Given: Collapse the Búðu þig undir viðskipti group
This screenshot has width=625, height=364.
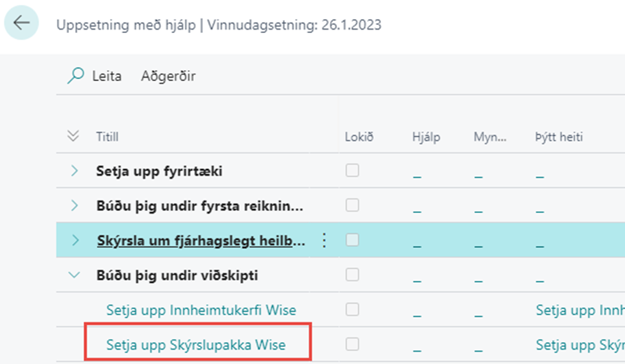Looking at the screenshot, I should 74,275.
